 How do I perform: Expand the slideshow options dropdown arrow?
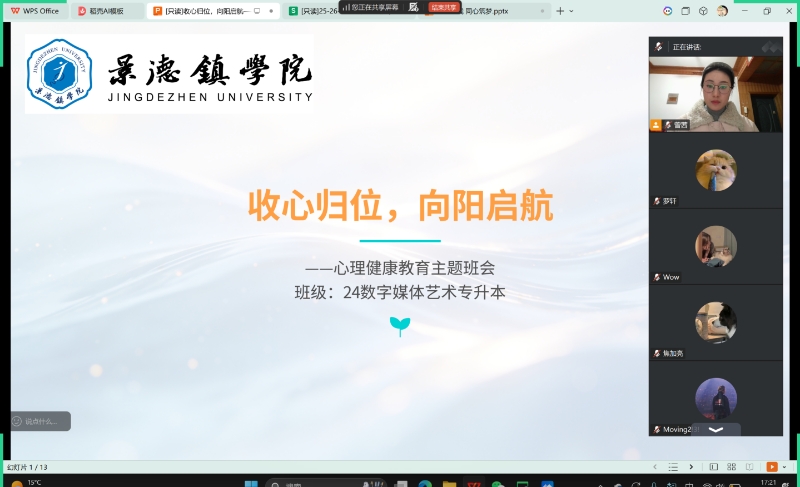[783, 467]
